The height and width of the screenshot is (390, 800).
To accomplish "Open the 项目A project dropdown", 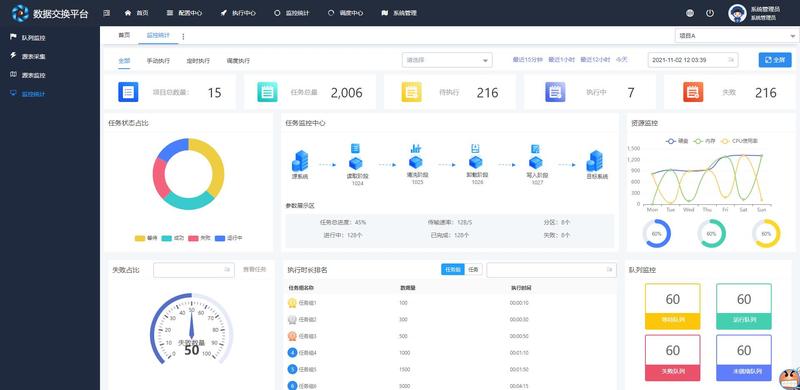I will 737,36.
